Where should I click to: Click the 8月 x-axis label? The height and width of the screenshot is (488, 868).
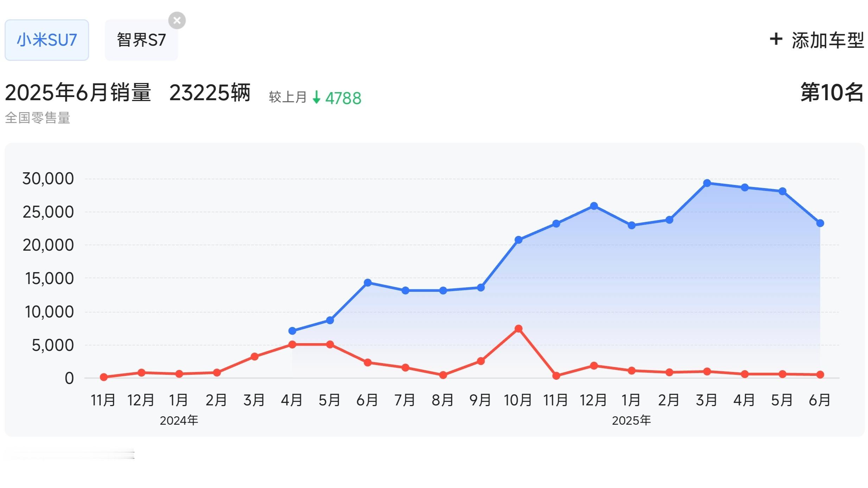pos(443,400)
